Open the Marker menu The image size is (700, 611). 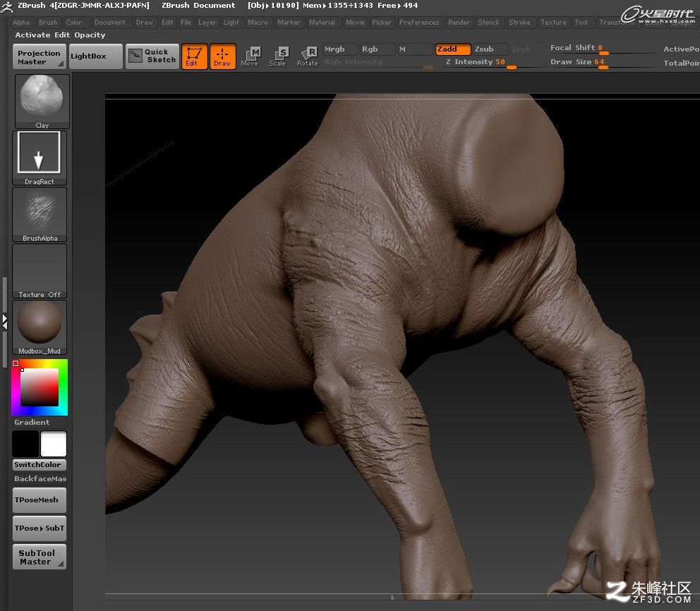(289, 23)
